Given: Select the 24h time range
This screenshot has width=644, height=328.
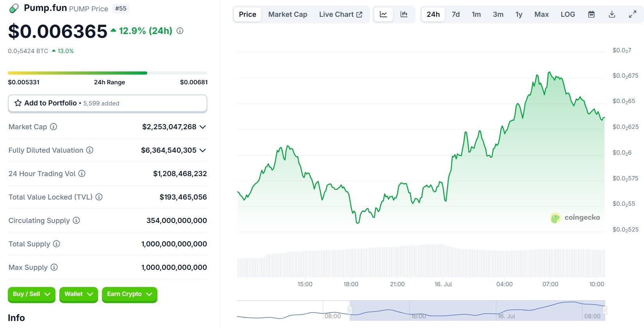Looking at the screenshot, I should (433, 14).
